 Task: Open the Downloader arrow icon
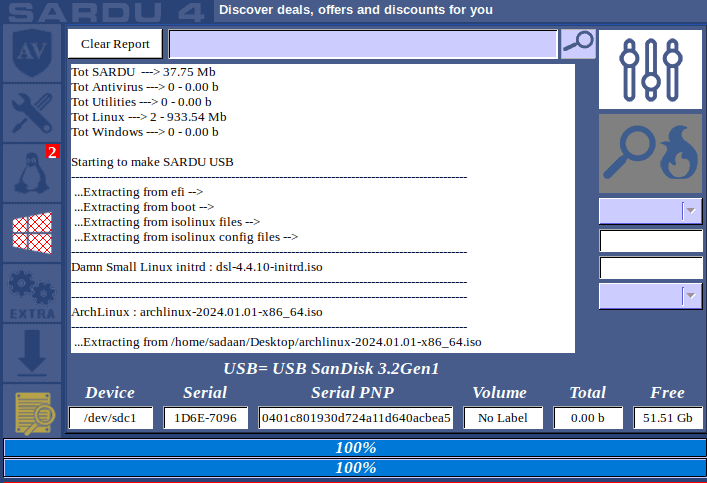(32, 353)
